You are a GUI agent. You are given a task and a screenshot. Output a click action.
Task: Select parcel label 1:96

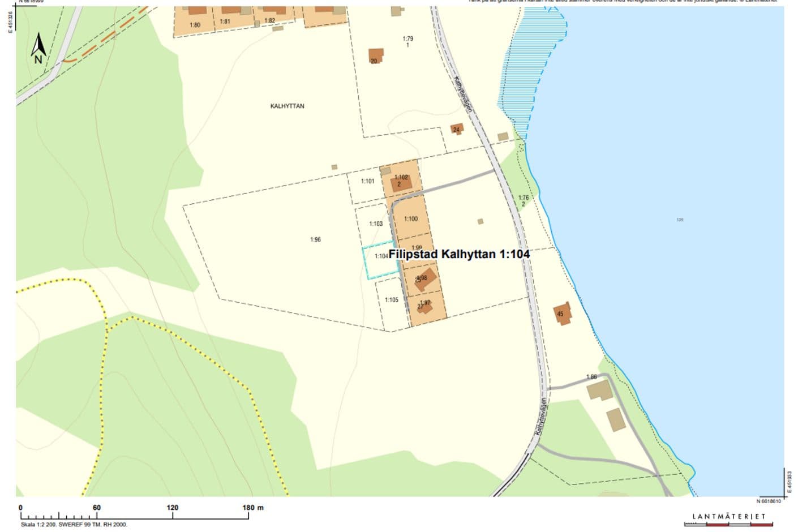(315, 239)
